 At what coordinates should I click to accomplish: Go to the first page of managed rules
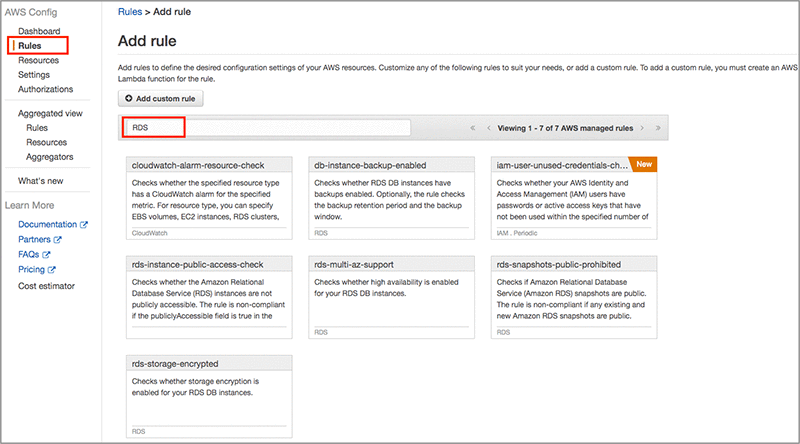[x=472, y=128]
